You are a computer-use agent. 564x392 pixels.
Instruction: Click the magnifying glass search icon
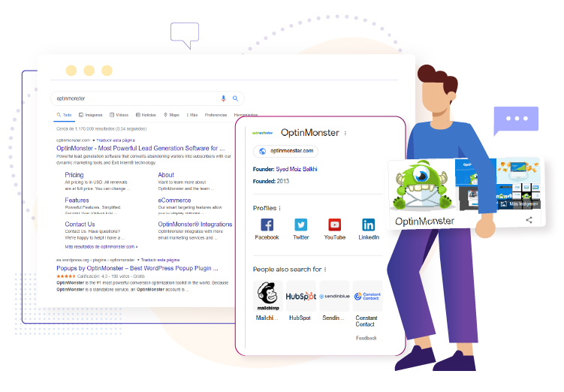[235, 98]
